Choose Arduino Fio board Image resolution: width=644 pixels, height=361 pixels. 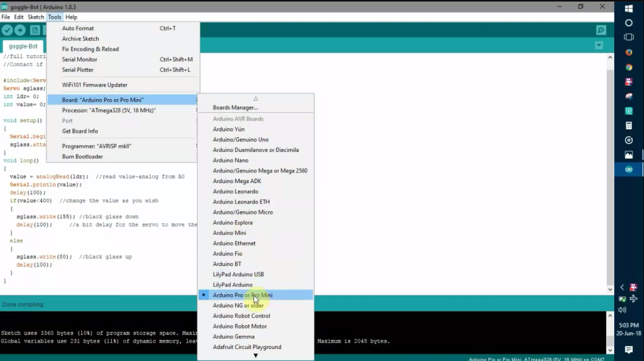(256, 254)
